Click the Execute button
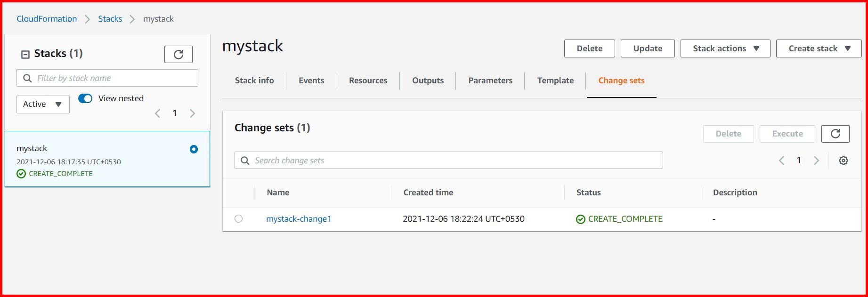868x297 pixels. click(x=787, y=134)
